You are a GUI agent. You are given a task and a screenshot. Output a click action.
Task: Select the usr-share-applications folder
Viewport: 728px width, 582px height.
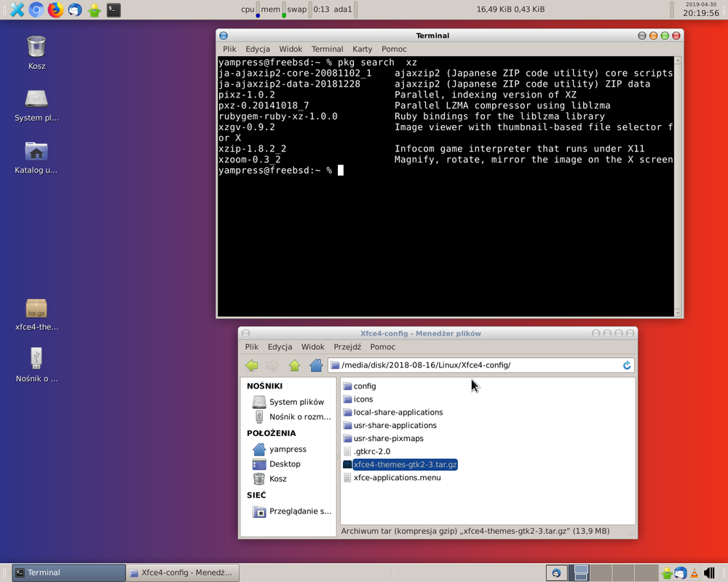pyautogui.click(x=389, y=425)
